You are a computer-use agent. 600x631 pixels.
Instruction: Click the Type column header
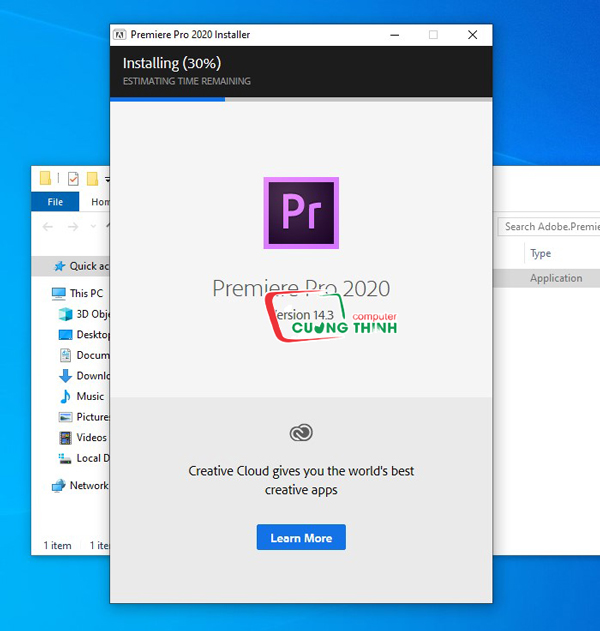(x=540, y=254)
